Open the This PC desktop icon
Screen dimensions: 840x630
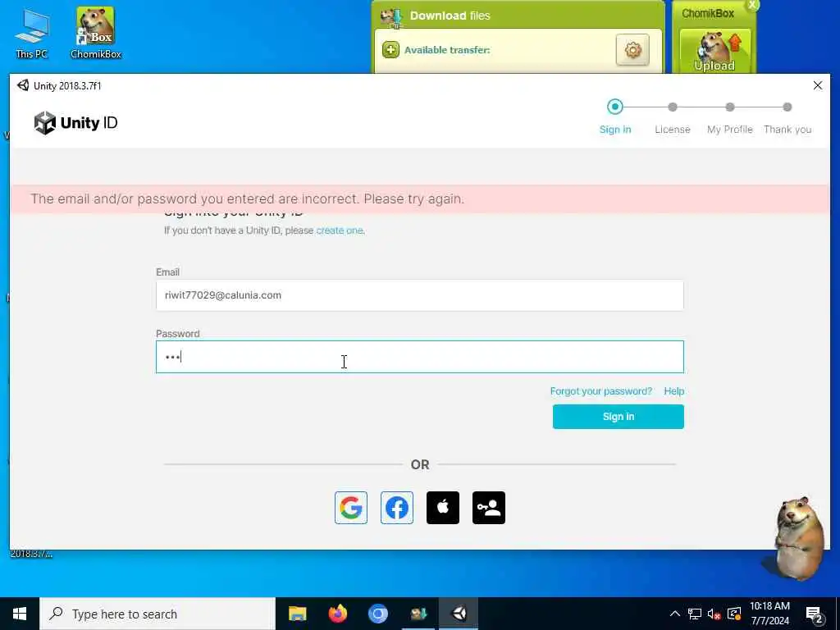point(32,34)
